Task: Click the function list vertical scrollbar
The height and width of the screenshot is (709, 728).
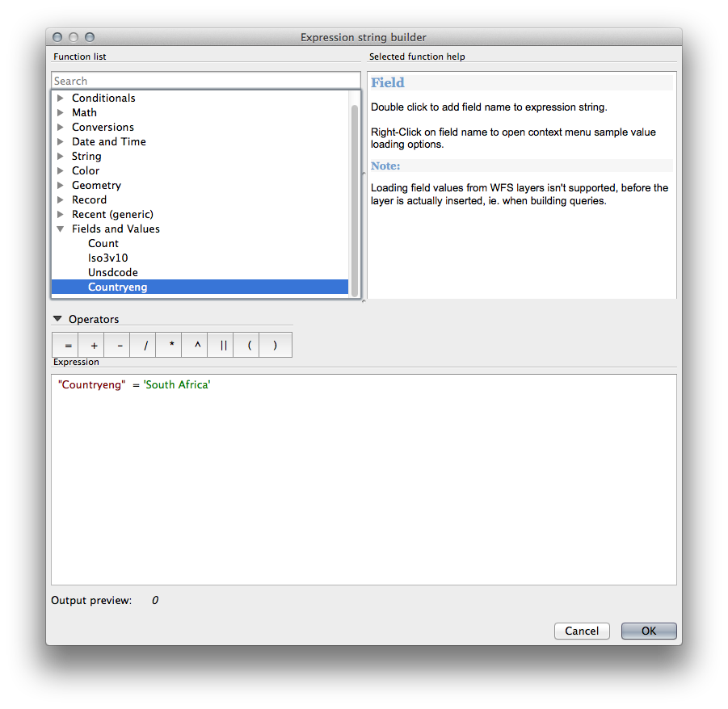Action: tap(354, 194)
